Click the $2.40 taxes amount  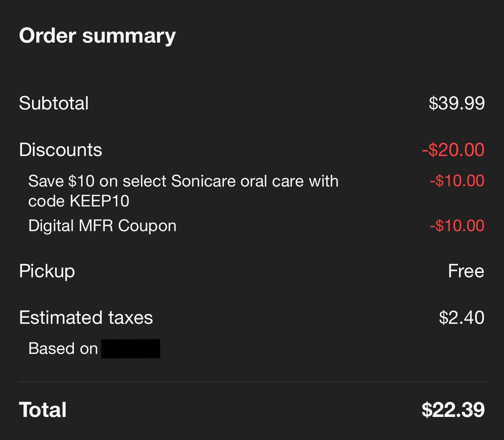(461, 318)
